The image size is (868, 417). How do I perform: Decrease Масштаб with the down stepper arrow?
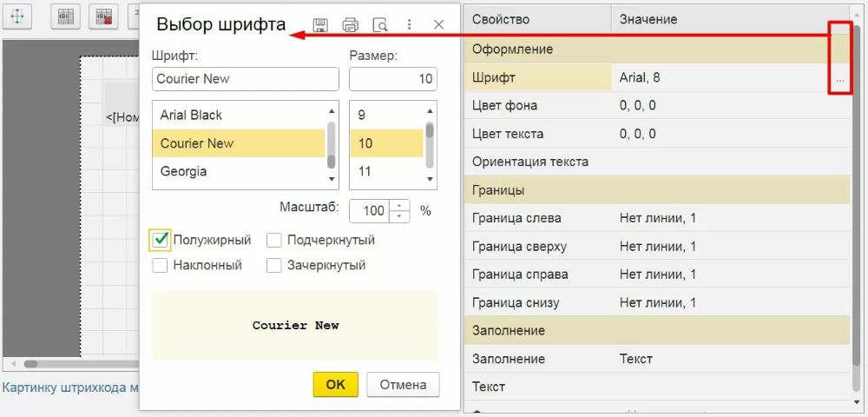(399, 216)
